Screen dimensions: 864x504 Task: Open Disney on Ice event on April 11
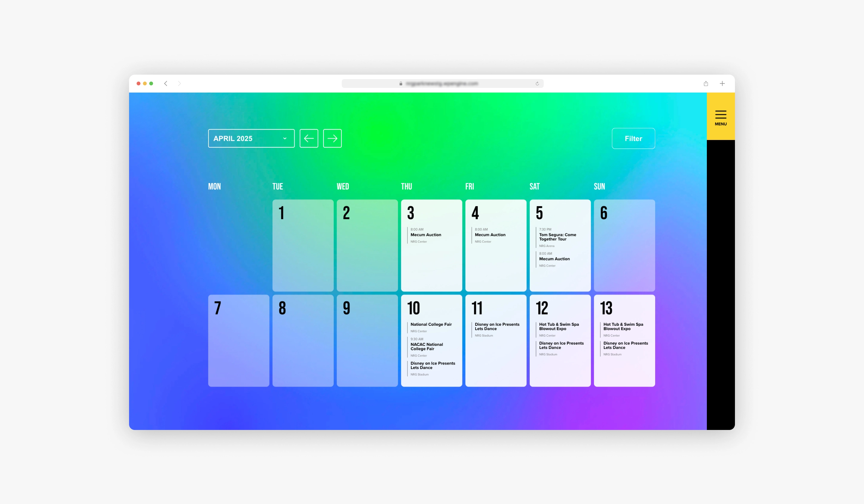coord(497,326)
